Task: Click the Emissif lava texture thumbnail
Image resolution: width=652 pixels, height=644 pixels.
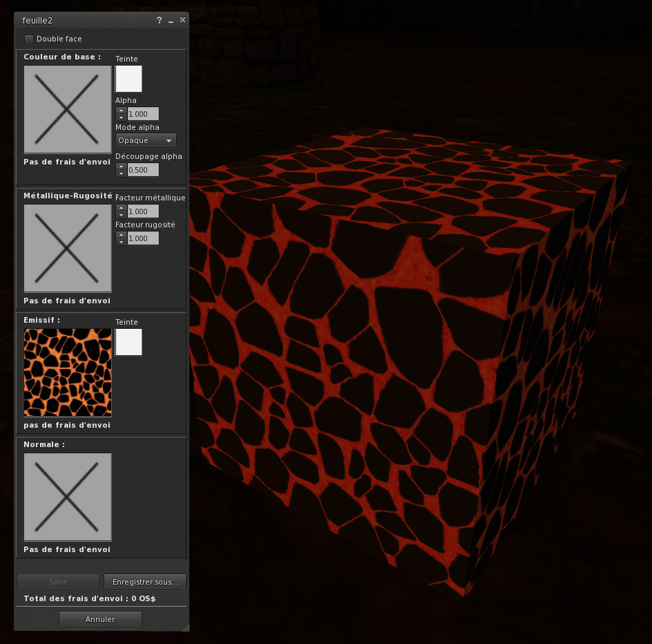Action: 67,372
